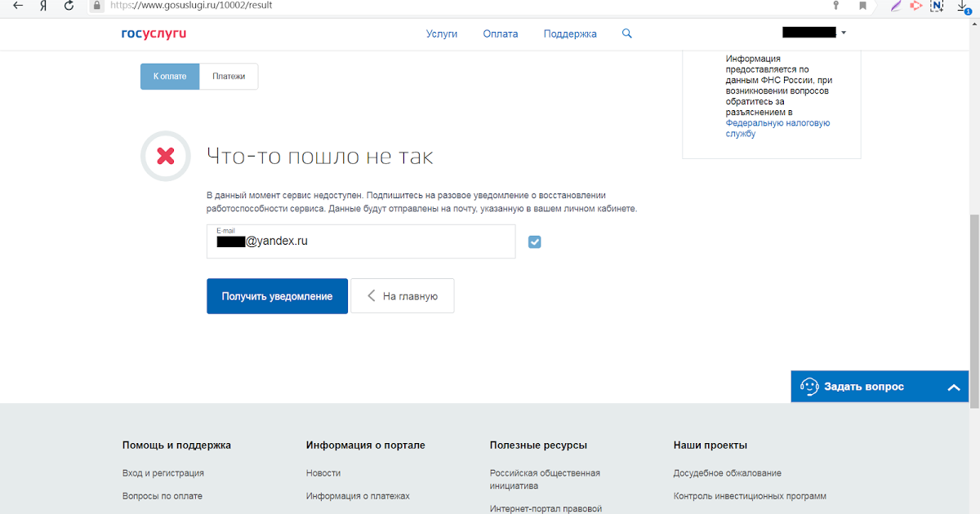Open Yandex home via the Я icon
Image resolution: width=980 pixels, height=514 pixels.
42,5
